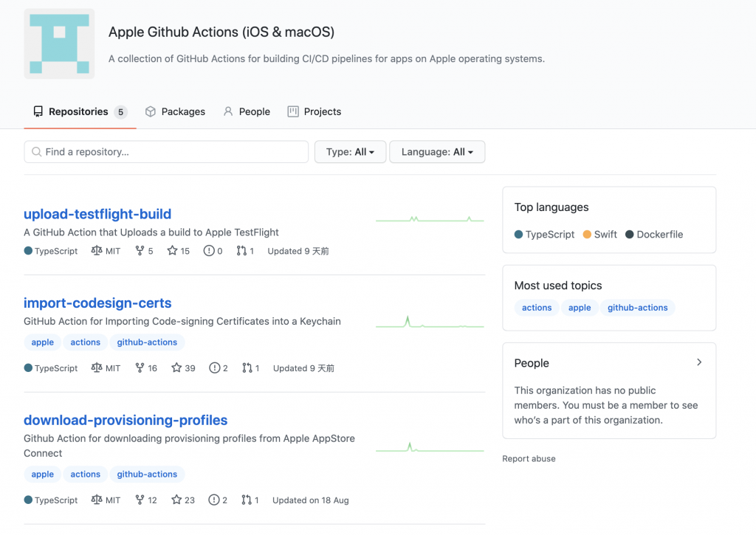Image resolution: width=756 pixels, height=535 pixels.
Task: Select the apple topic tag under download-provisioning-profiles
Action: 42,474
